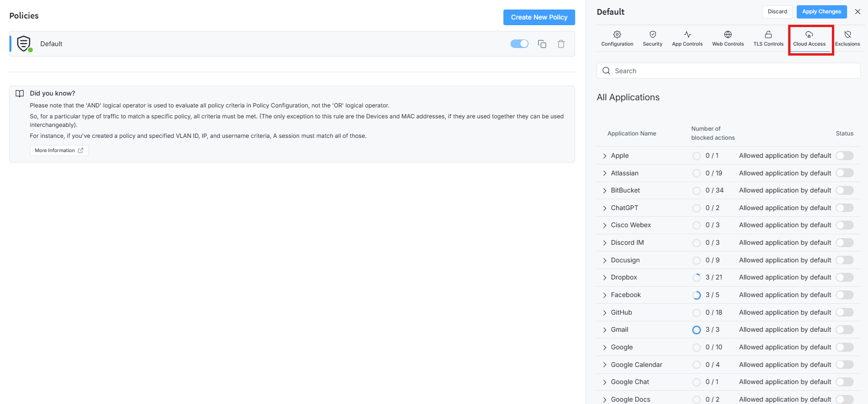868x404 pixels.
Task: Toggle the Atlassian application status switch
Action: coord(845,173)
